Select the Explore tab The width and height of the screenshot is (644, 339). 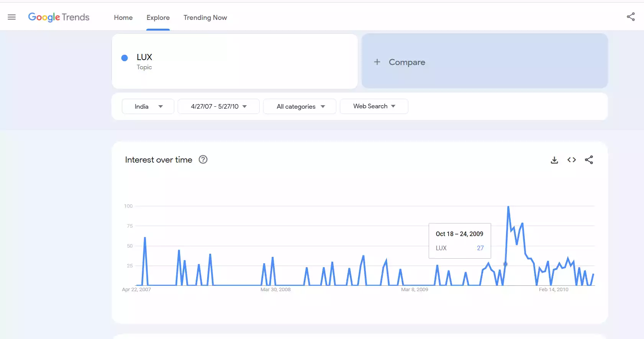158,18
